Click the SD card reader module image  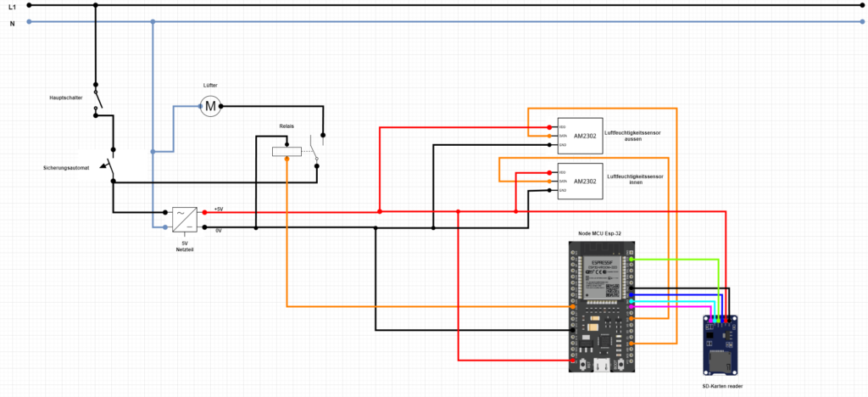tap(721, 344)
